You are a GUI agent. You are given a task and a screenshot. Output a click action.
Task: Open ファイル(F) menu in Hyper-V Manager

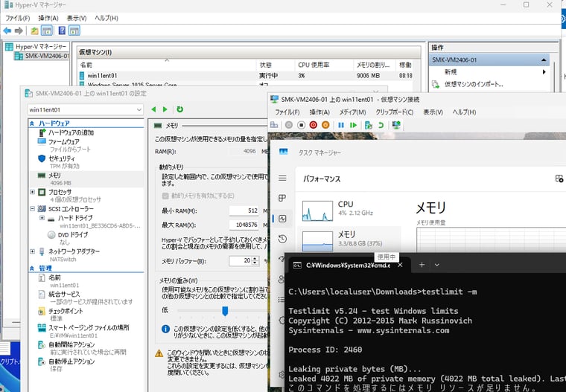pos(18,18)
